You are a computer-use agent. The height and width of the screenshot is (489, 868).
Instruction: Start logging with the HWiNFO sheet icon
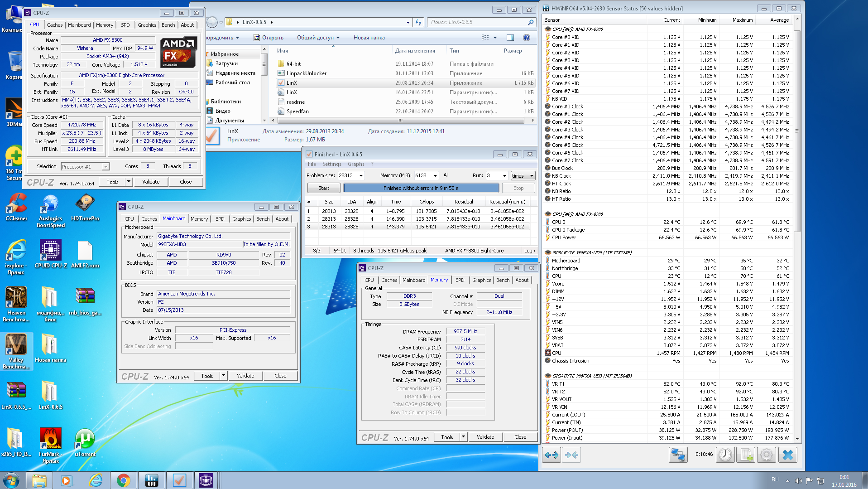tap(746, 455)
